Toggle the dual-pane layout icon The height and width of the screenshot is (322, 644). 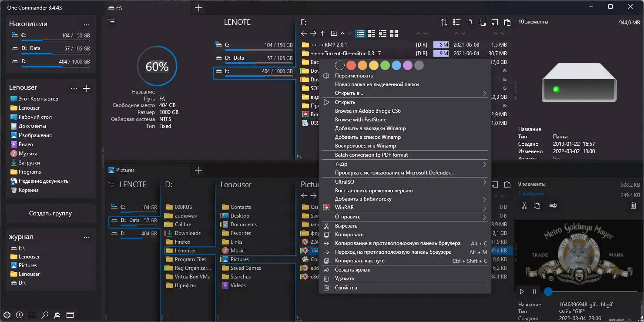tap(32, 315)
